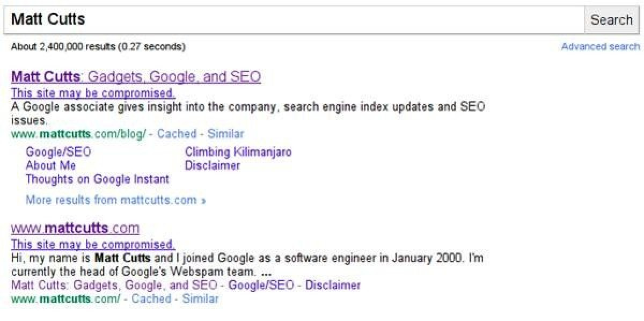Visit the Google/SEO sitelink
Screen dimensions: 644x321
click(58, 152)
